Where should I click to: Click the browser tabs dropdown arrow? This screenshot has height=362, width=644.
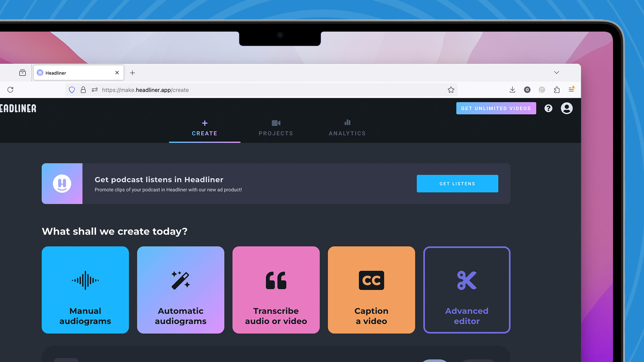coord(556,72)
